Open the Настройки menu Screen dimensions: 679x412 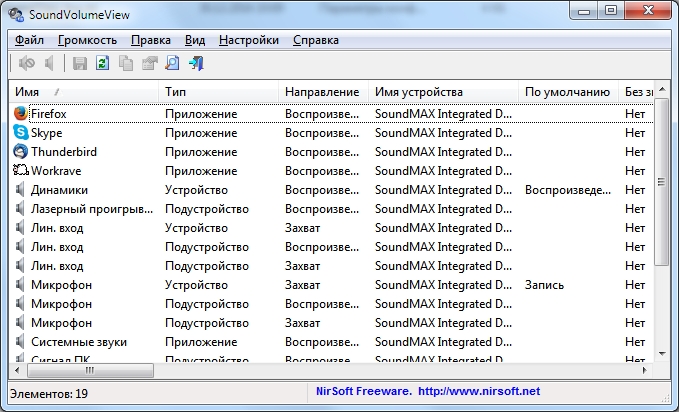tap(249, 40)
